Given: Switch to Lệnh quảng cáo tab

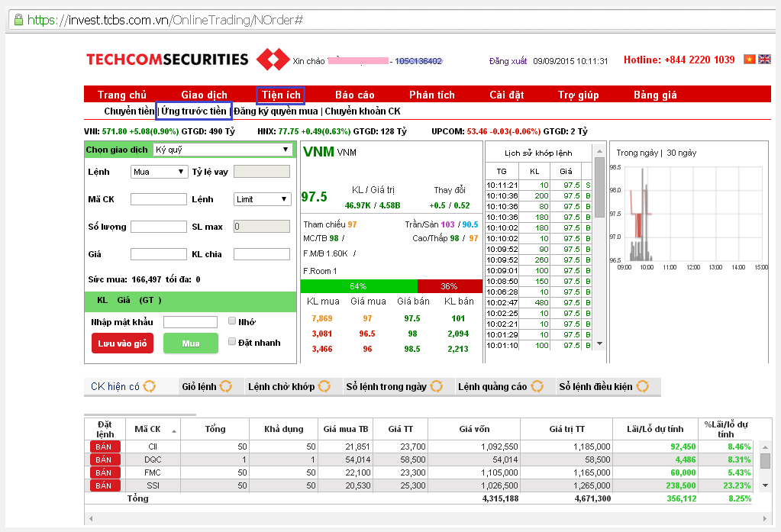Looking at the screenshot, I should pyautogui.click(x=492, y=386).
